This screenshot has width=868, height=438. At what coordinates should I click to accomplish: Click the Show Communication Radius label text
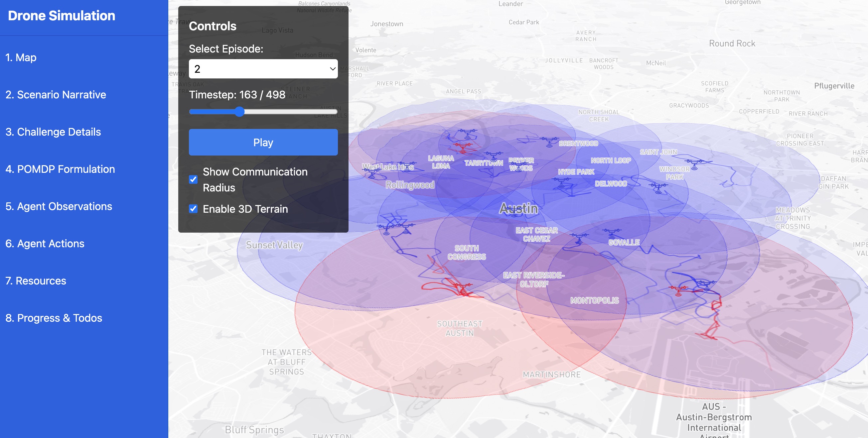255,179
